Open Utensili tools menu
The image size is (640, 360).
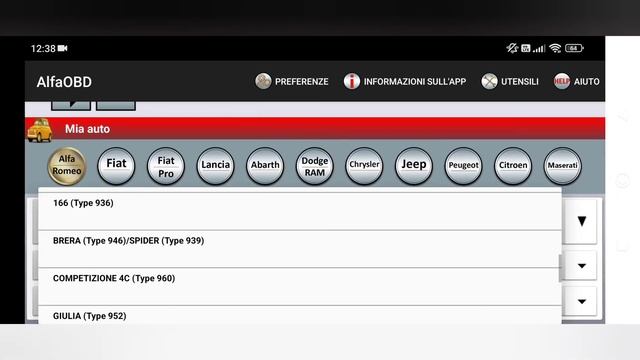pos(510,82)
